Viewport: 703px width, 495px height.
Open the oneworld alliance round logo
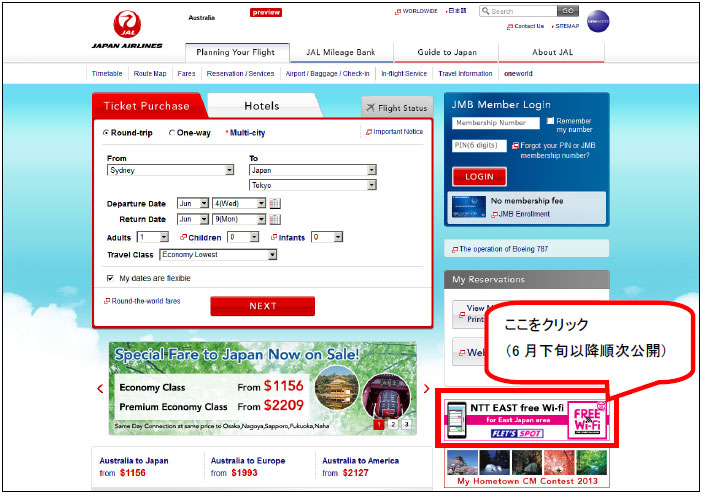598,21
